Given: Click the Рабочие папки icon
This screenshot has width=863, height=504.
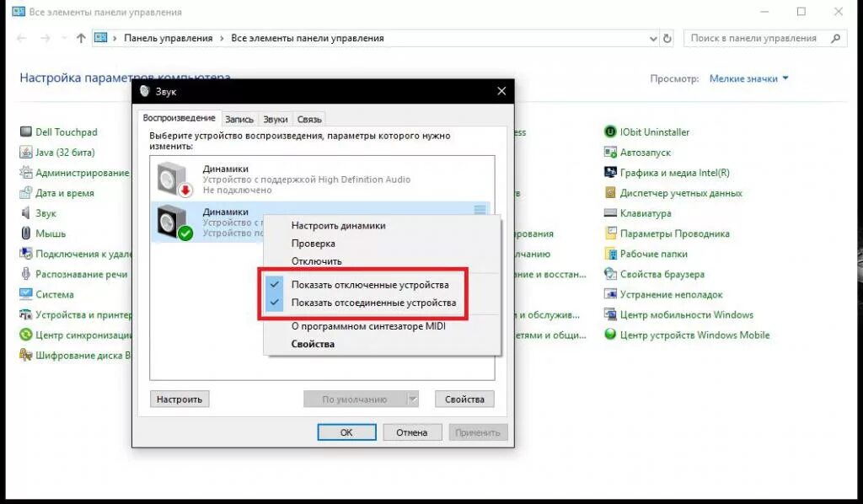Looking at the screenshot, I should [610, 254].
